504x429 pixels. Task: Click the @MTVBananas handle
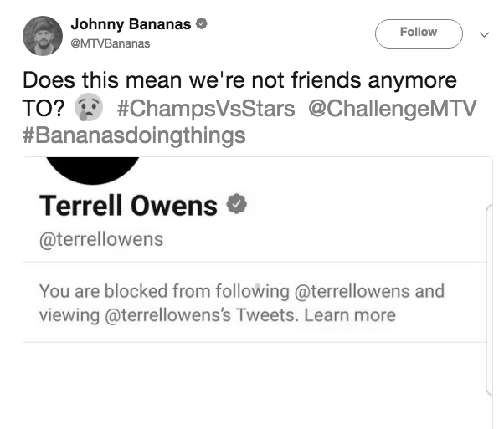111,43
